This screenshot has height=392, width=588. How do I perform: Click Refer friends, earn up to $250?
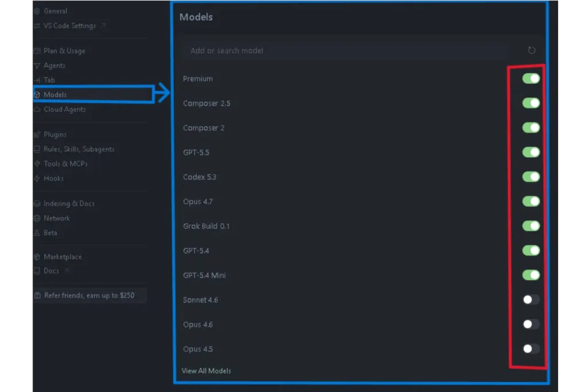[x=89, y=296]
